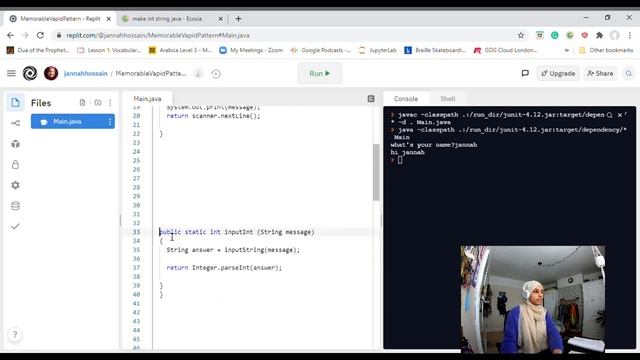Open the Replit hamburger menu
640x360 pixels.
tap(11, 73)
